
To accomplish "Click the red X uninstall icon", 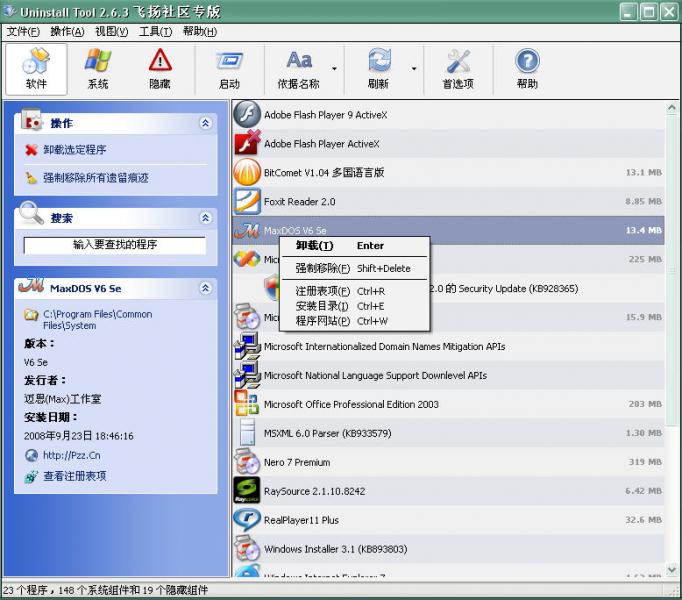I will 31,150.
